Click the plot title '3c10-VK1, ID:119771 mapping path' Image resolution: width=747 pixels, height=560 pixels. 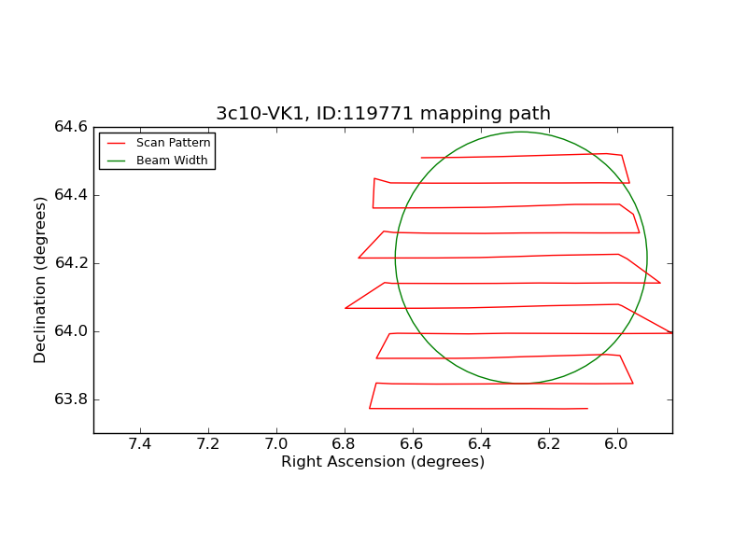(x=383, y=114)
